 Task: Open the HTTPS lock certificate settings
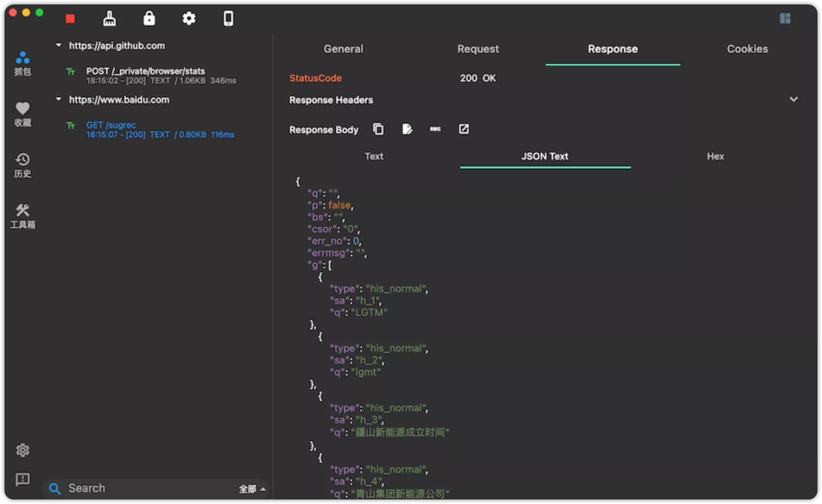click(149, 19)
